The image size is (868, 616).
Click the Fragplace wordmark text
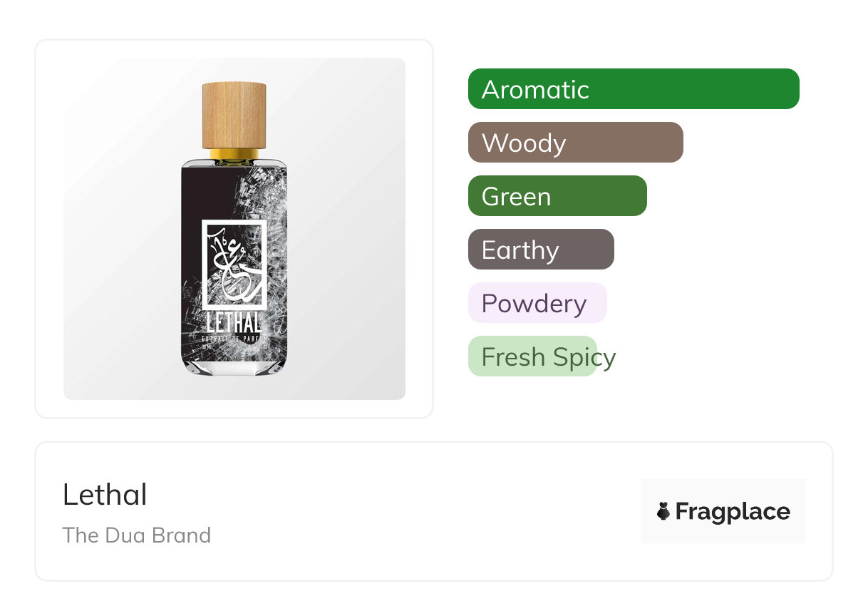pyautogui.click(x=733, y=512)
